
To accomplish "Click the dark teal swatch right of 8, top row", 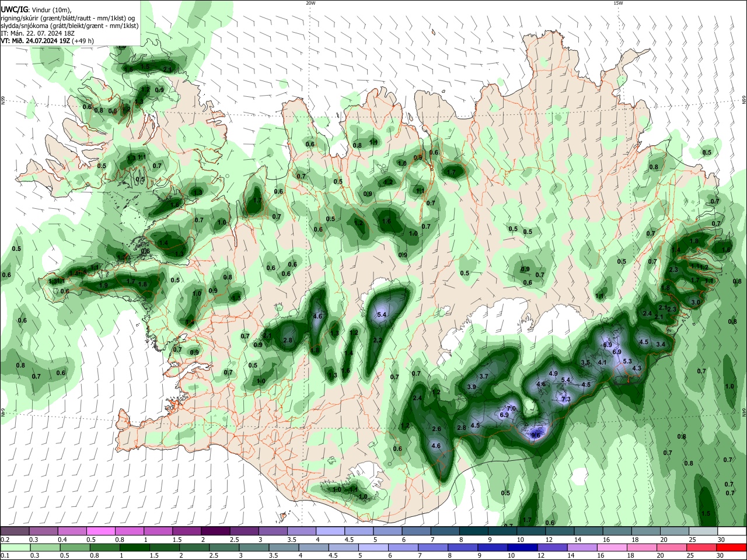I will point(473,531).
